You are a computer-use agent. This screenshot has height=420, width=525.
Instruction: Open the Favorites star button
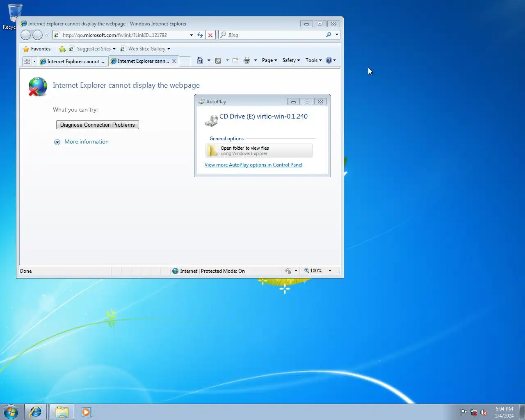[37, 49]
